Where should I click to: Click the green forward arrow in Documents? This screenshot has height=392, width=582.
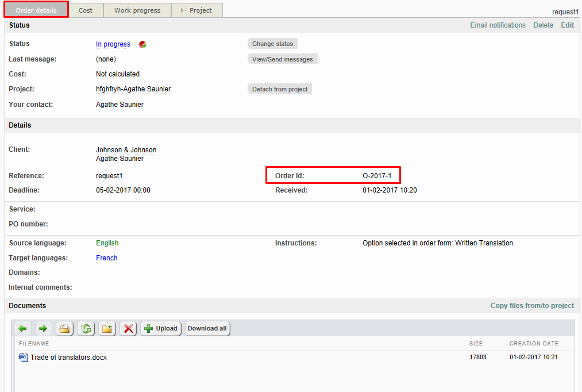click(x=44, y=329)
